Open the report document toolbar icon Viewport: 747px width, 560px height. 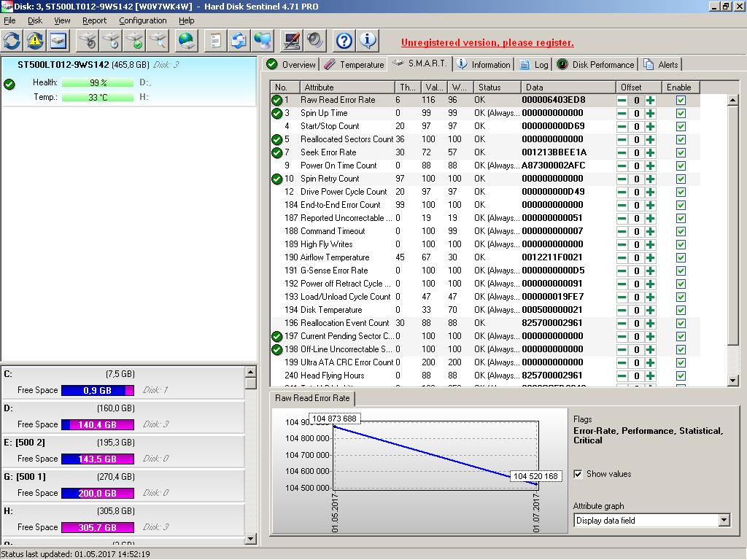pos(215,41)
